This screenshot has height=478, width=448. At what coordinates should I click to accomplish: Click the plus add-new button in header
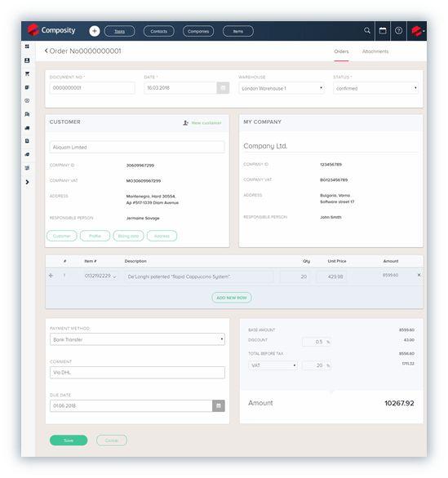point(94,31)
